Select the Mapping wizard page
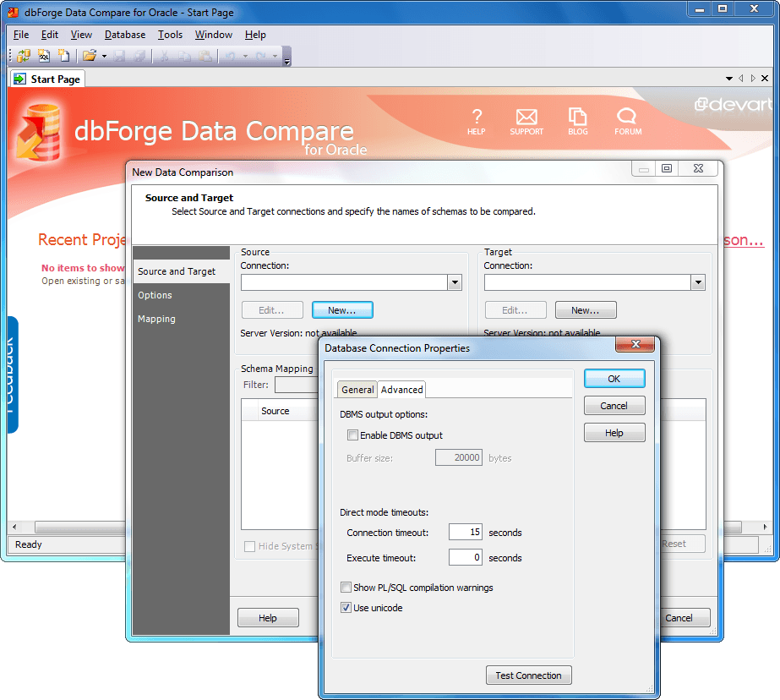Screen dimensions: 780x700 (x=181, y=319)
